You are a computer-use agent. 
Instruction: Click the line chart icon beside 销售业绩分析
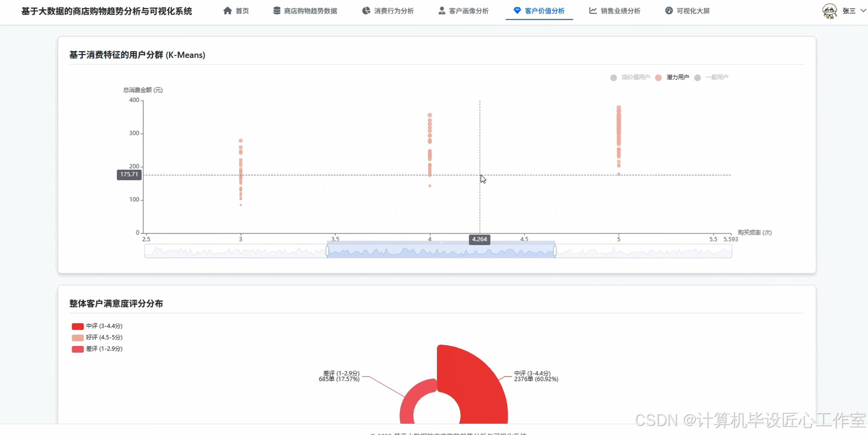tap(593, 10)
